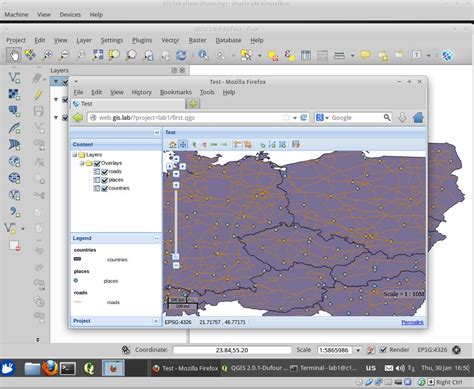The image size is (474, 389).
Task: Click the QGIS Text Annotation icon
Action: (416, 55)
